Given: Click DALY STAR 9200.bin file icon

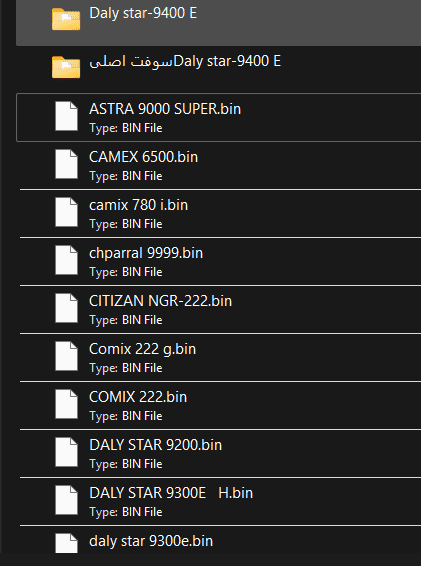Looking at the screenshot, I should click(66, 452).
